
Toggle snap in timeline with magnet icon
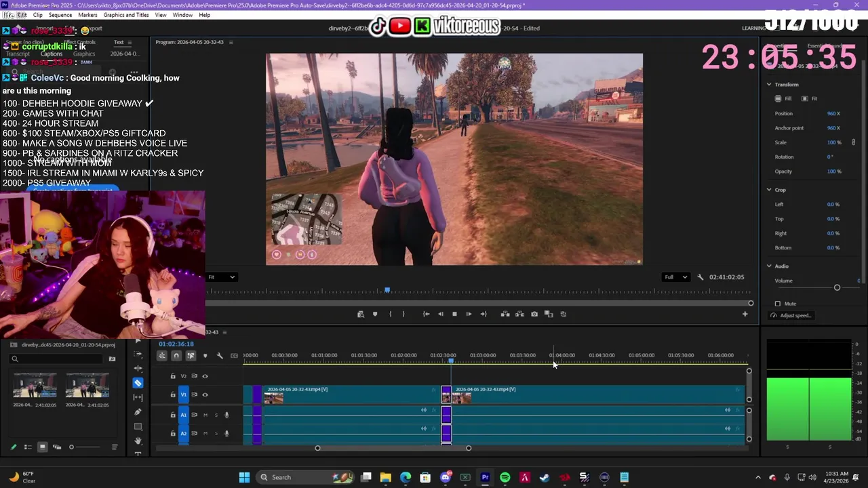[176, 356]
